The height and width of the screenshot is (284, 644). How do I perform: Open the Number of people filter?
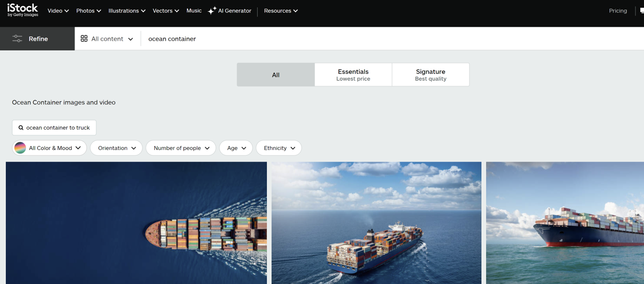pyautogui.click(x=181, y=148)
